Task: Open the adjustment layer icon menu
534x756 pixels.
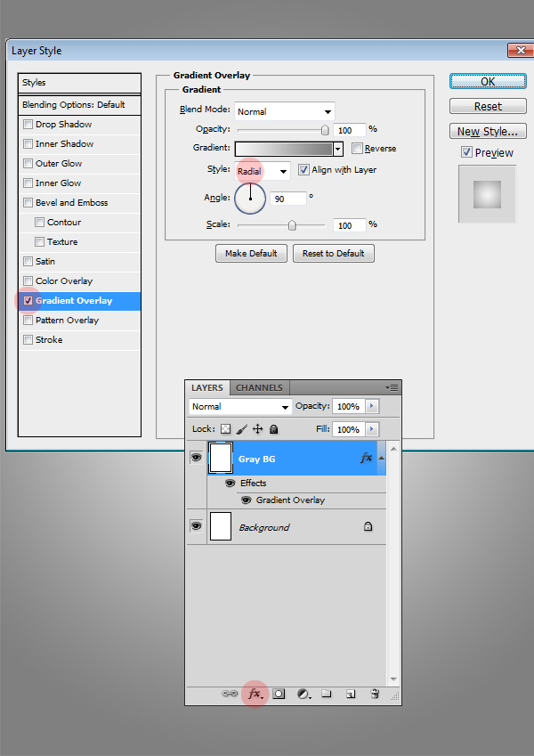Action: tap(303, 694)
